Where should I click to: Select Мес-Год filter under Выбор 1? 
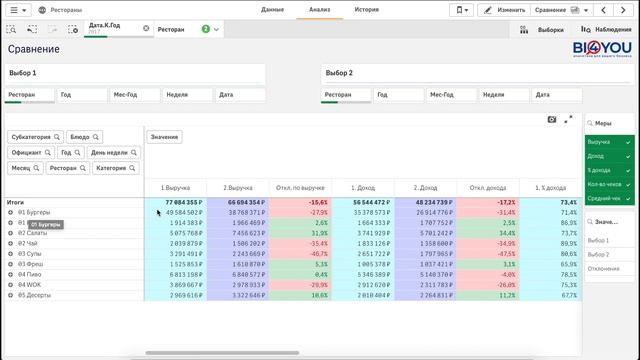135,95
